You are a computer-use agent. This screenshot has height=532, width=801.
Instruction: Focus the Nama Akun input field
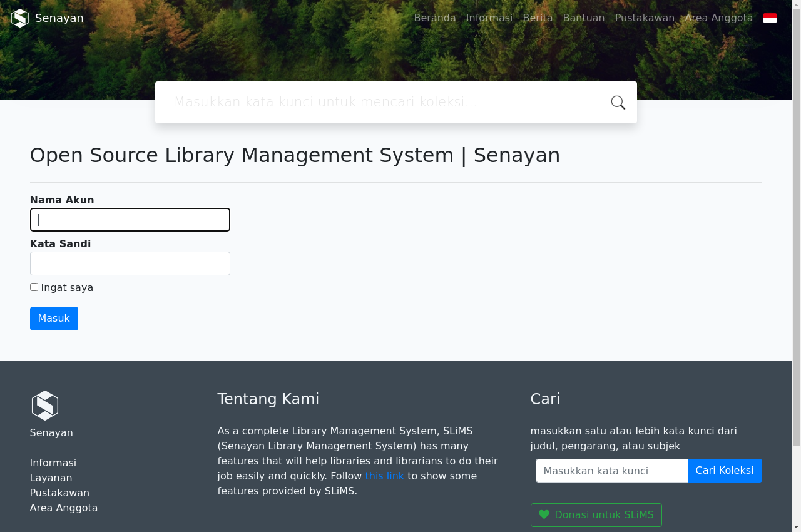[130, 220]
